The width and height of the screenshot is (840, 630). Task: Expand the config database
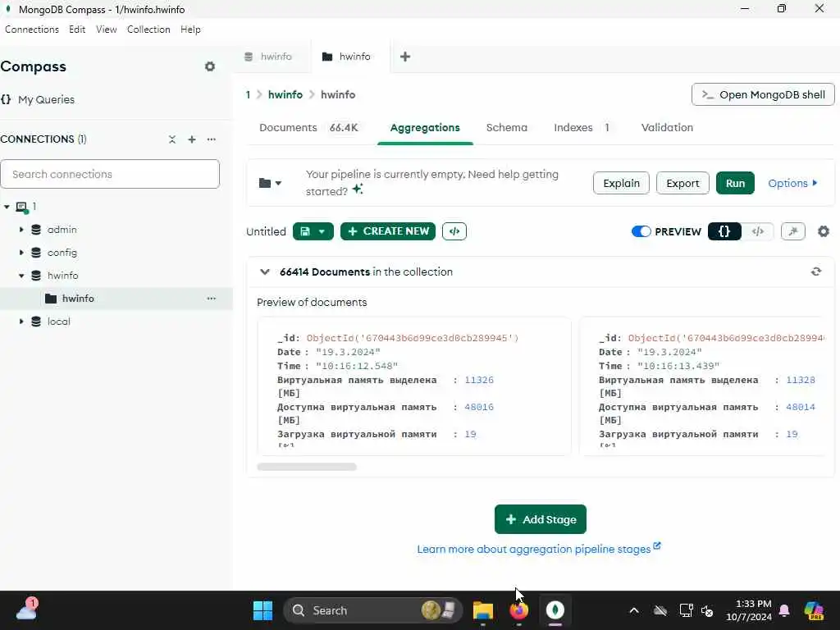(21, 253)
